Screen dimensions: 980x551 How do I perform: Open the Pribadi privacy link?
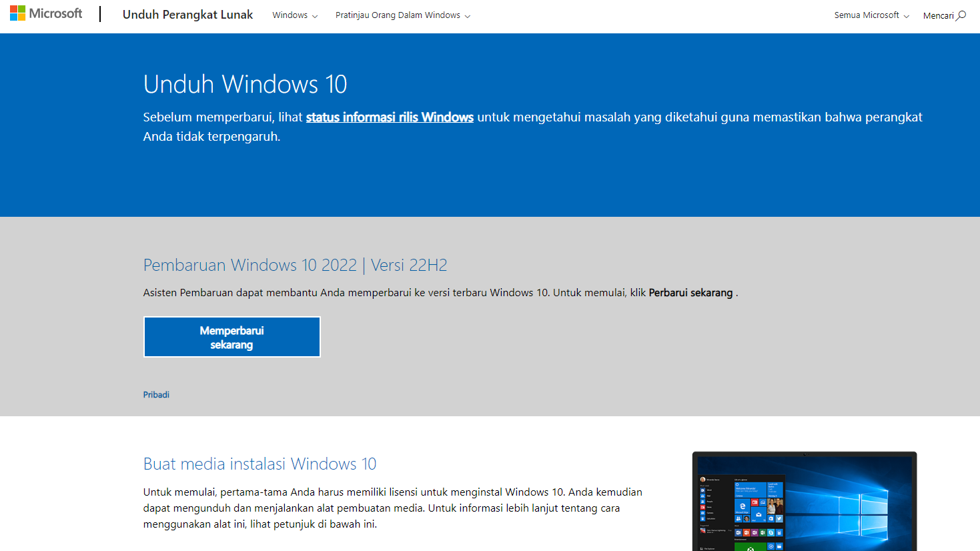(x=156, y=395)
